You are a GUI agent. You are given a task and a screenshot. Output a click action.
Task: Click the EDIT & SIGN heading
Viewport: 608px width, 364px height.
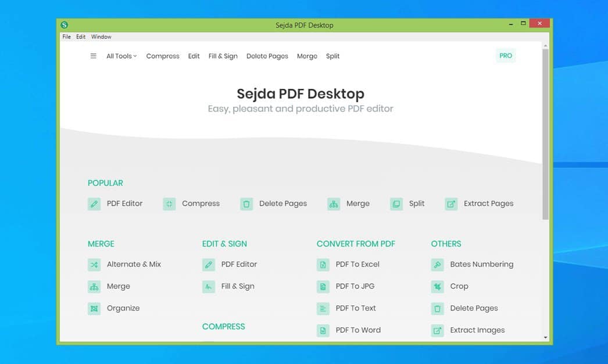pyautogui.click(x=224, y=244)
